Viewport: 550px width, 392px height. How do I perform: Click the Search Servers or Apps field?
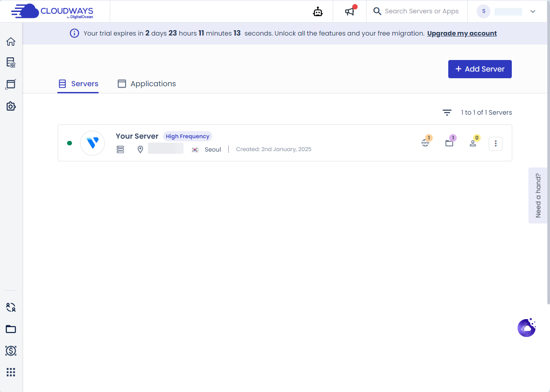[417, 11]
